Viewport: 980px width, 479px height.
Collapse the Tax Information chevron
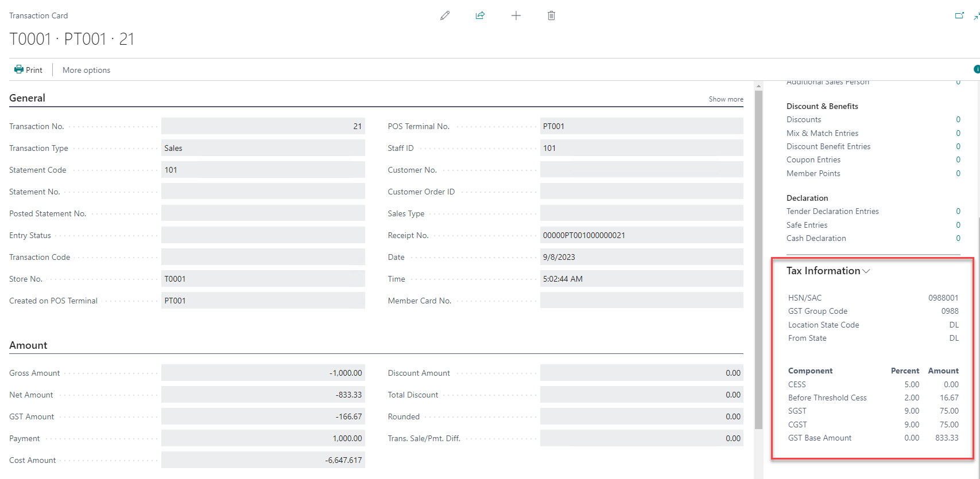coord(866,271)
